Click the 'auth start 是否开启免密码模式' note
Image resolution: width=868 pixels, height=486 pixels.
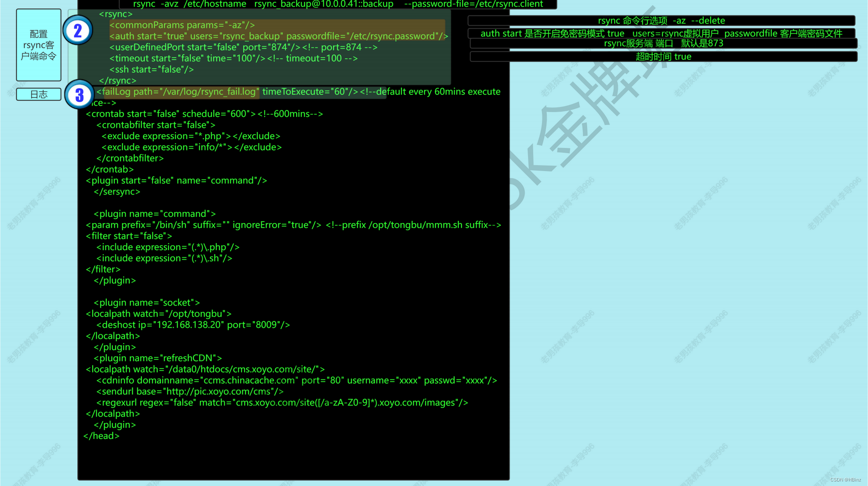(x=661, y=33)
